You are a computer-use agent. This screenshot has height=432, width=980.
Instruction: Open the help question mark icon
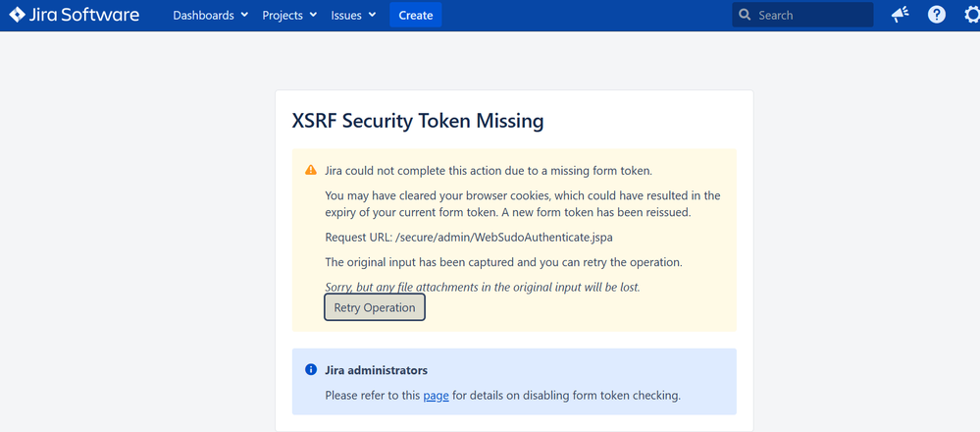[936, 15]
